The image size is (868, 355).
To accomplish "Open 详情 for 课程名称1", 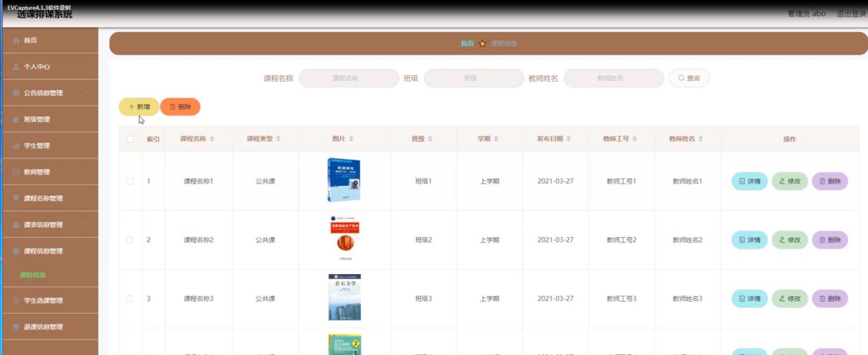I will 749,182.
